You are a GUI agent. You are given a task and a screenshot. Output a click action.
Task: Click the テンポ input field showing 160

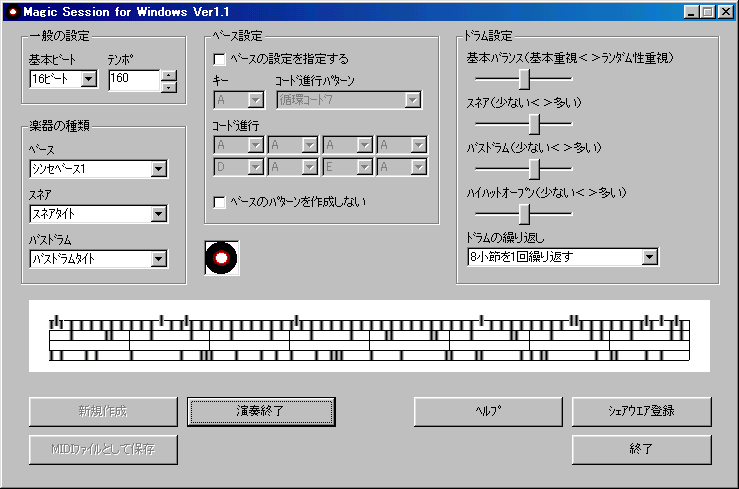(x=135, y=80)
